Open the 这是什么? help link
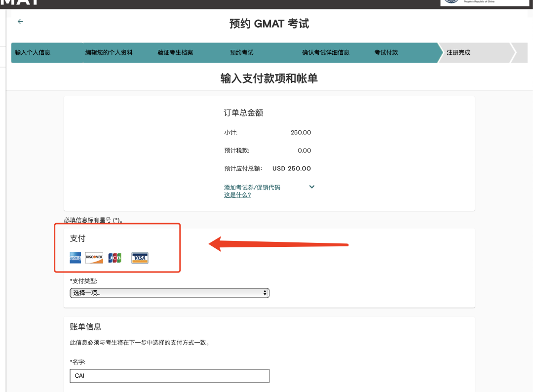The image size is (533, 392). tap(237, 195)
